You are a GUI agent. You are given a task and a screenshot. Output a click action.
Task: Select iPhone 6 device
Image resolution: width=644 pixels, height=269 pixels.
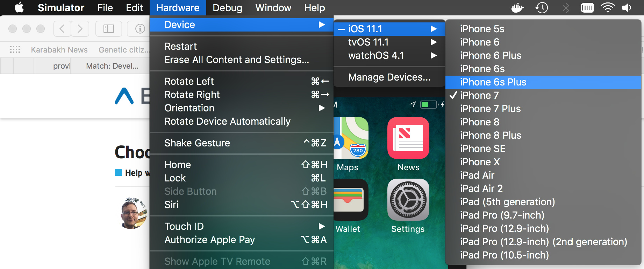(x=543, y=42)
